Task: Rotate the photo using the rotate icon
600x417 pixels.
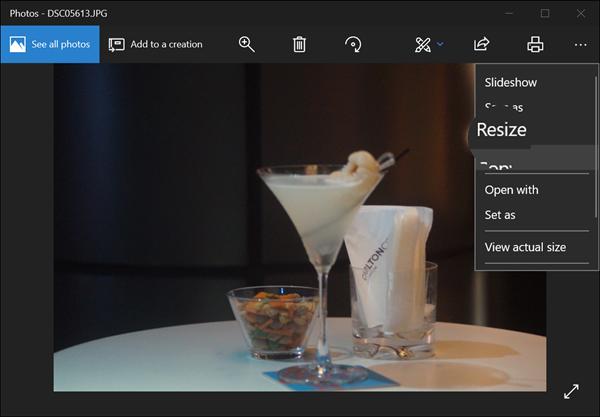Action: pyautogui.click(x=352, y=44)
